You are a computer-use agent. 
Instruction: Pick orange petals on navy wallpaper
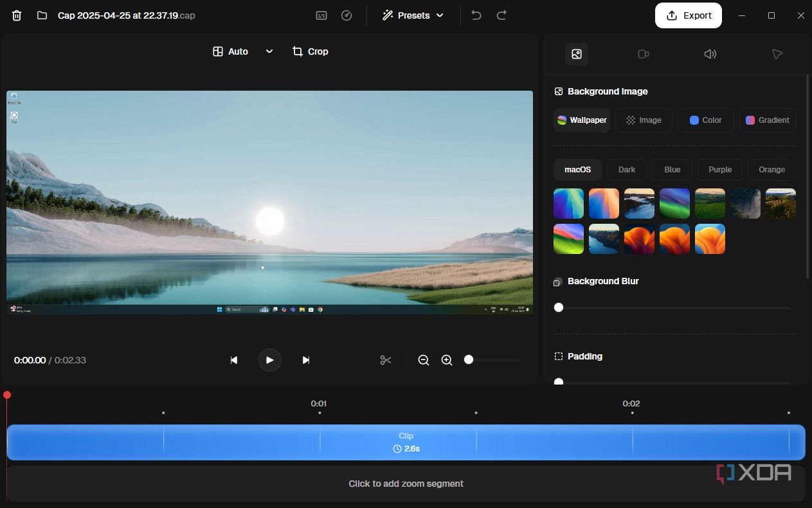(675, 239)
